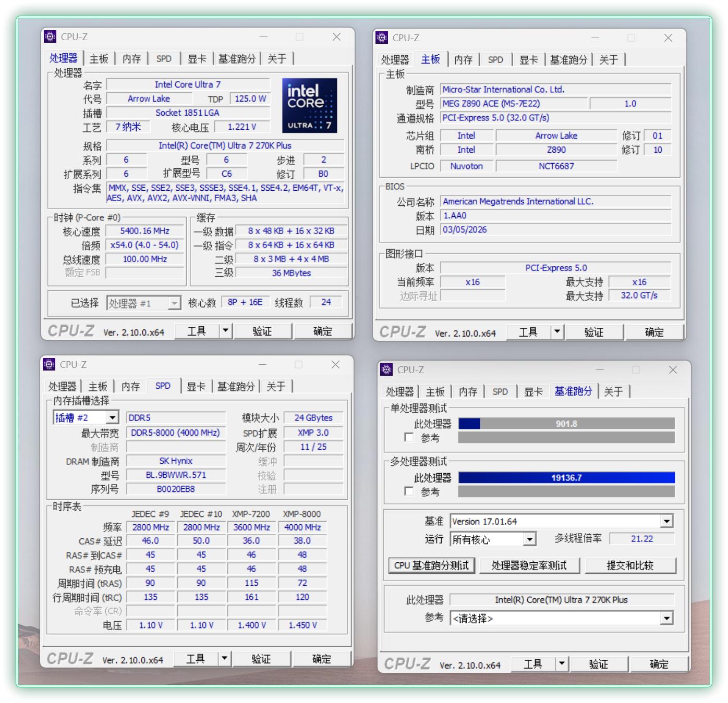Screen dimensions: 728x703
Task: Click the XMP-8000 电压 value 1.450 V
Action: click(302, 625)
